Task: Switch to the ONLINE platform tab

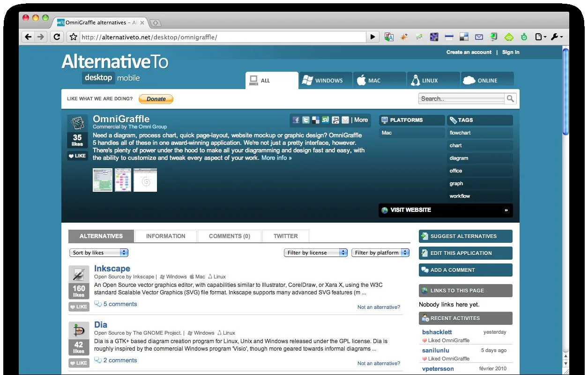Action: [x=487, y=80]
